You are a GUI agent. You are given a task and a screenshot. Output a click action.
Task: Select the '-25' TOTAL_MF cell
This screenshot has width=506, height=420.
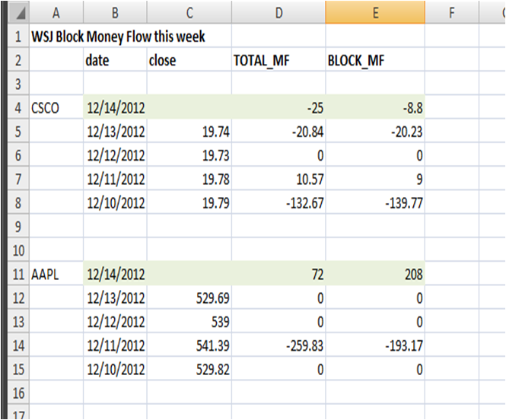(x=278, y=107)
